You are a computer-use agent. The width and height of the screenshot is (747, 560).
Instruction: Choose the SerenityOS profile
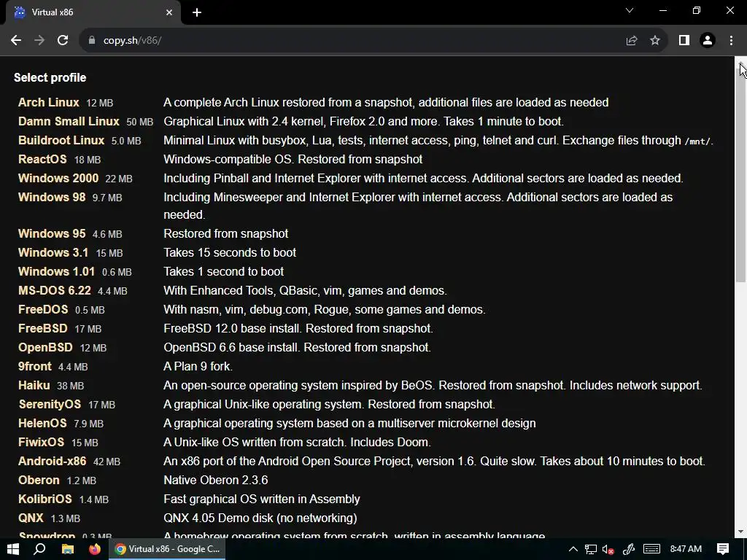coord(50,404)
